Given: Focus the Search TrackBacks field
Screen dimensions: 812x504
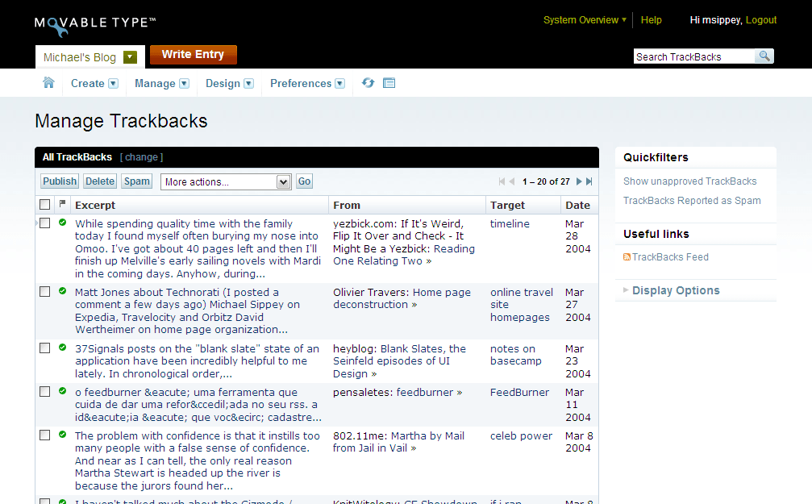Looking at the screenshot, I should click(x=694, y=56).
